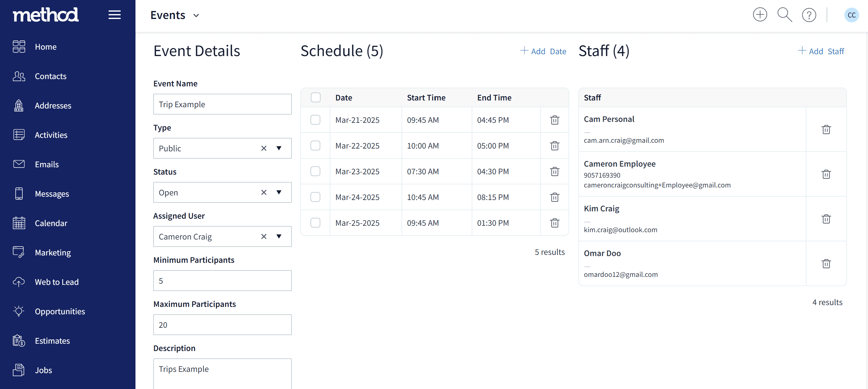Open the Type dropdown arrow
Image resolution: width=868 pixels, height=389 pixels.
pos(279,148)
